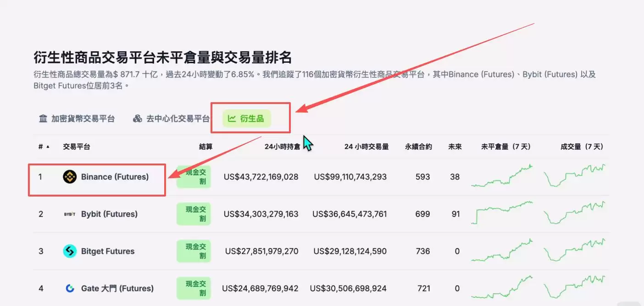Click the Bybit exchange logo icon
This screenshot has height=306, width=644.
tap(70, 213)
